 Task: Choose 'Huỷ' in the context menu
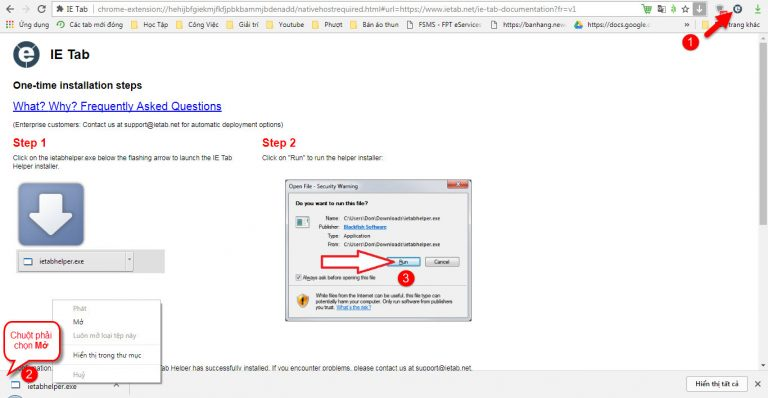tap(107, 375)
